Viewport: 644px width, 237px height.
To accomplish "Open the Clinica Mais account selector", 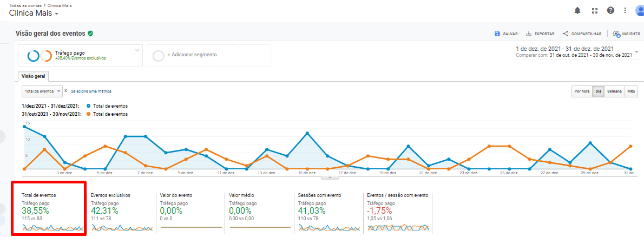I will pos(34,14).
